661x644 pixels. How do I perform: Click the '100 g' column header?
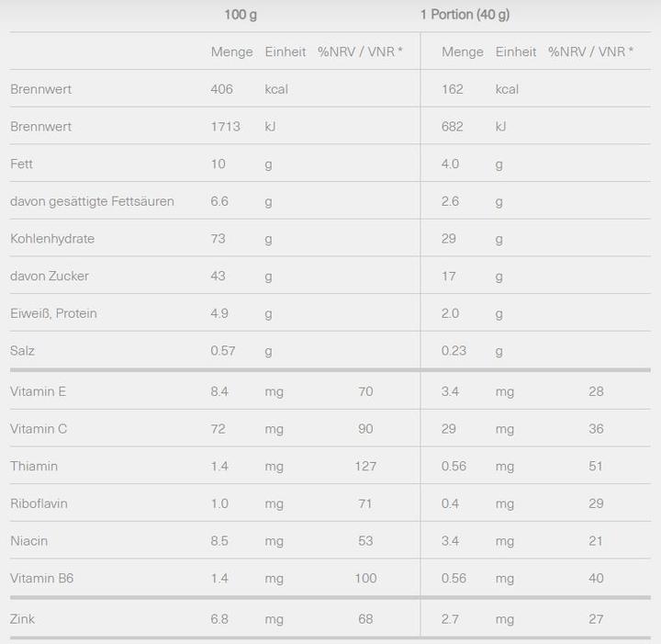pyautogui.click(x=241, y=15)
